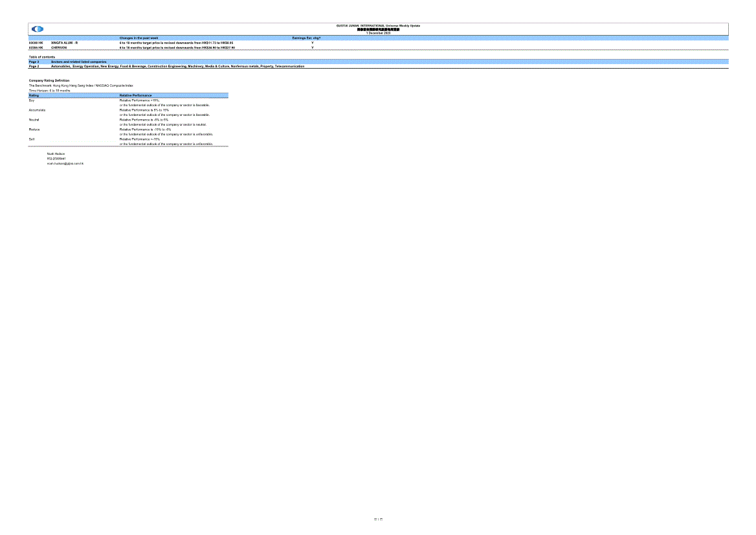The height and width of the screenshot is (535, 756).
Task: Select the 'Accumulate' rating label
Action: point(37,110)
